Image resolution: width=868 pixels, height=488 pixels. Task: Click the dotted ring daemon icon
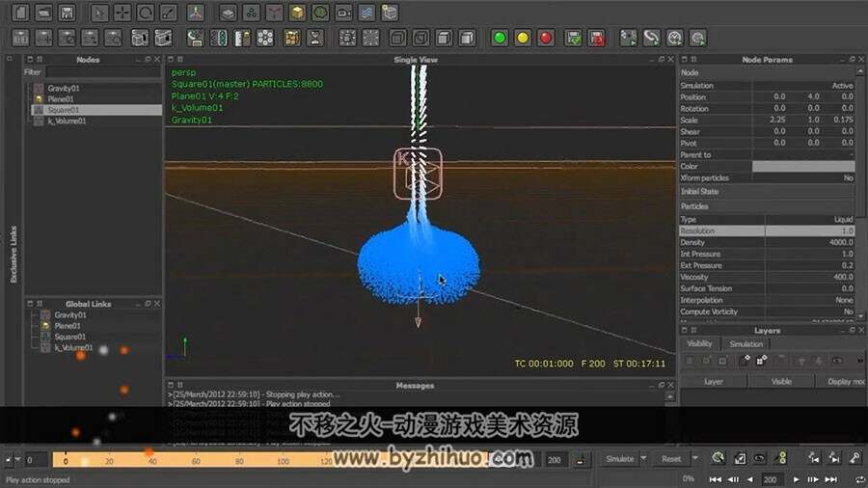[265, 38]
